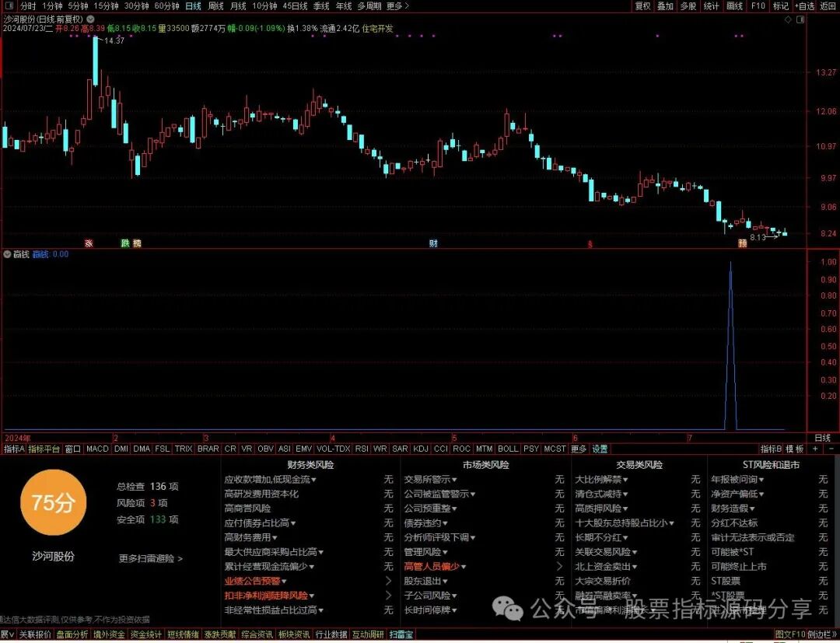Open arrow beside 高管人员偏少

pyautogui.click(x=560, y=567)
